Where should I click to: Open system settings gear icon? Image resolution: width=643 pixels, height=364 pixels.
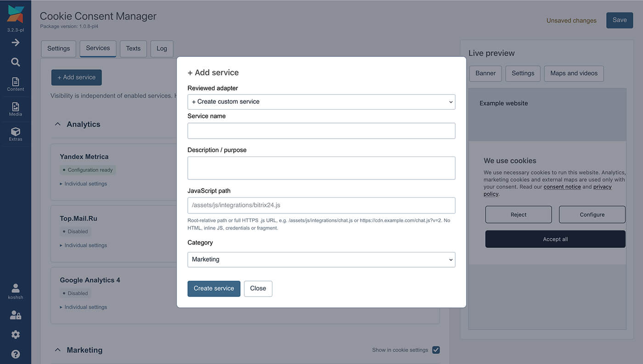16,335
